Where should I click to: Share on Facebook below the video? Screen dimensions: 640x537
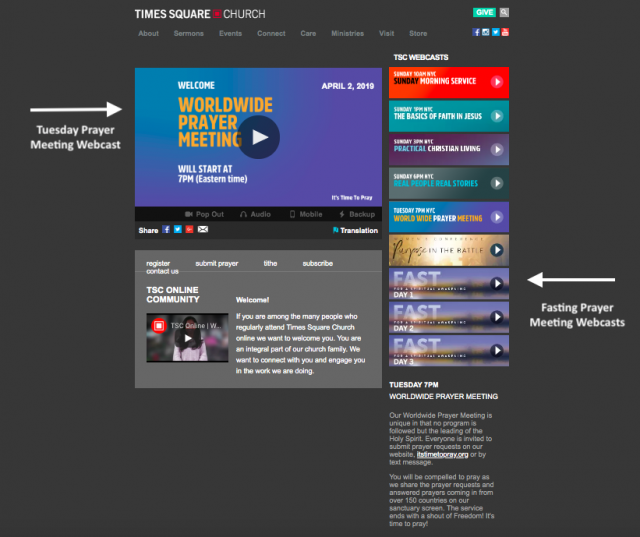pos(166,229)
